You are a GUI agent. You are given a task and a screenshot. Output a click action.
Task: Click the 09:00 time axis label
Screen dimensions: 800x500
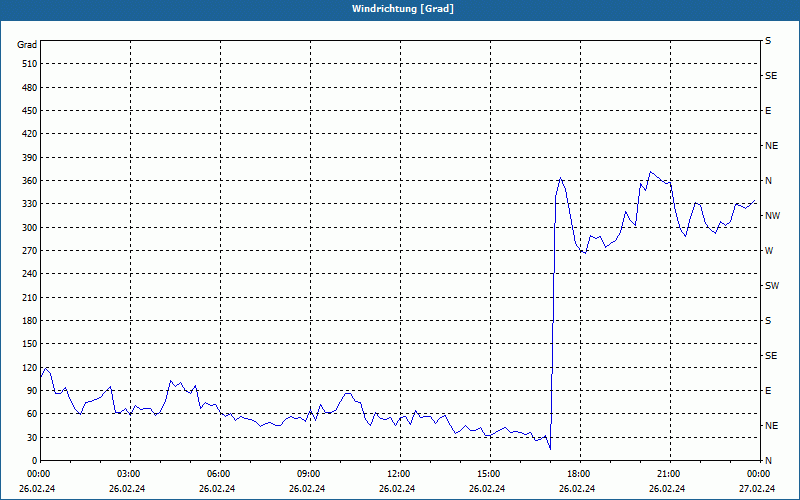point(308,474)
